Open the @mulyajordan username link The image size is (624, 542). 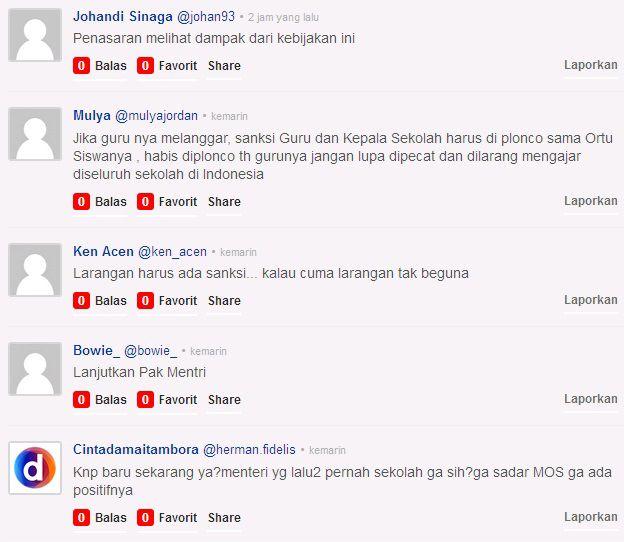coord(156,116)
